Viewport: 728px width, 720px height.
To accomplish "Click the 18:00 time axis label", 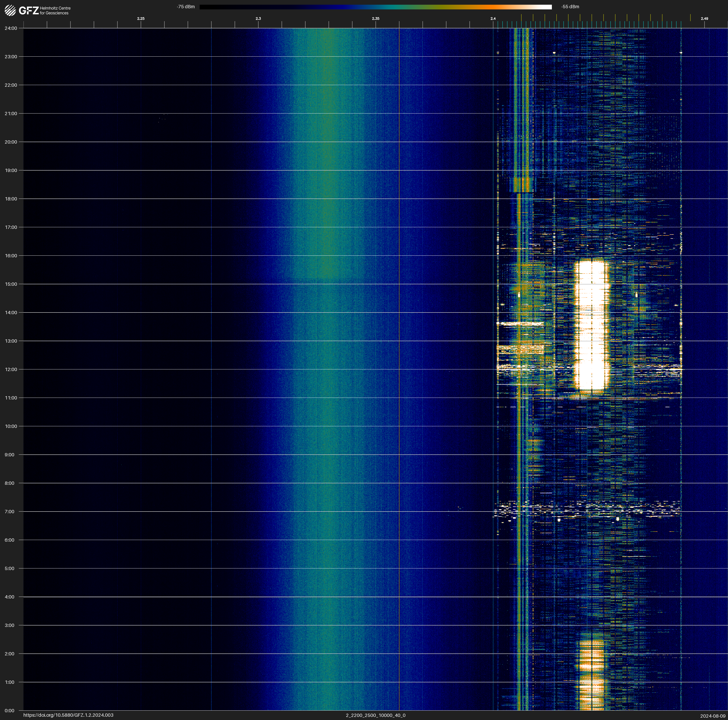I will click(11, 199).
